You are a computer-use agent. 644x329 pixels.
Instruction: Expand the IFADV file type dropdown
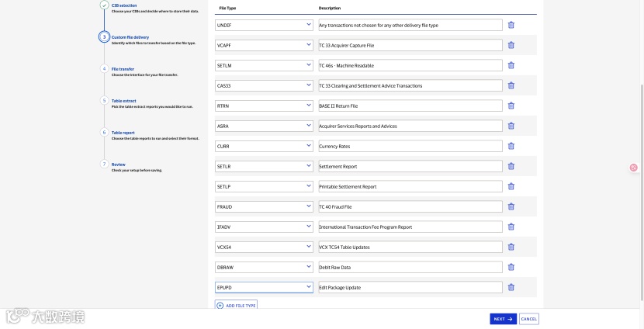tap(264, 227)
